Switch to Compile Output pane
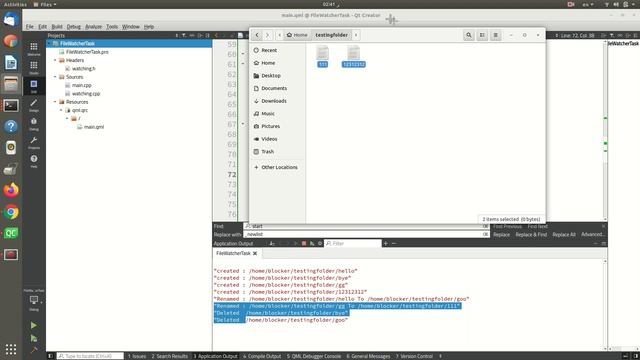 [x=262, y=356]
